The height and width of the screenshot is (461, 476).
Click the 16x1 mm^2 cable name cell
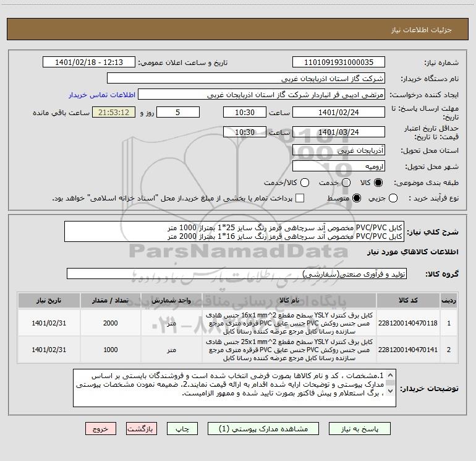pos(289,323)
